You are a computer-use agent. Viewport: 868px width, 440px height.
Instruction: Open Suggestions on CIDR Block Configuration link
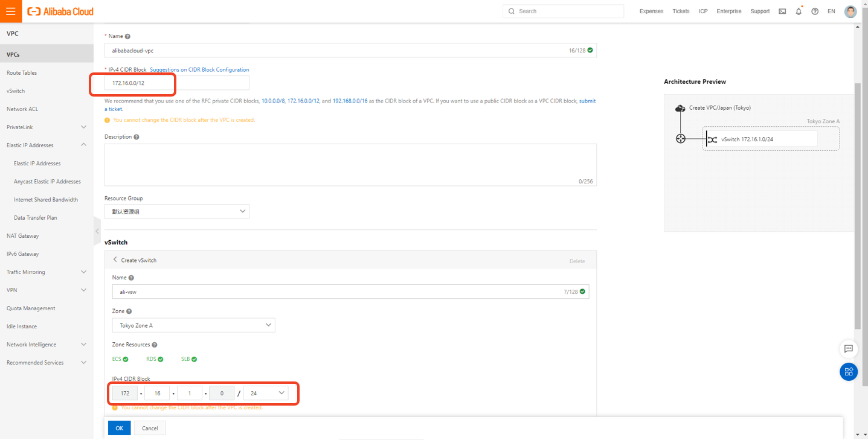point(199,69)
